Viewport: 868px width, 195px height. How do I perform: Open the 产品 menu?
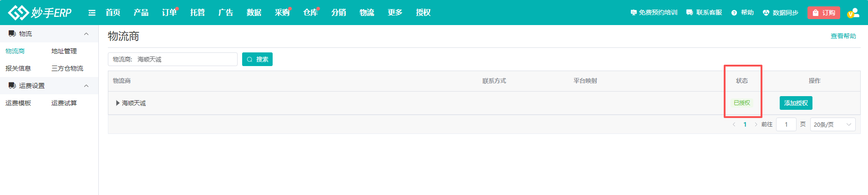pos(141,12)
